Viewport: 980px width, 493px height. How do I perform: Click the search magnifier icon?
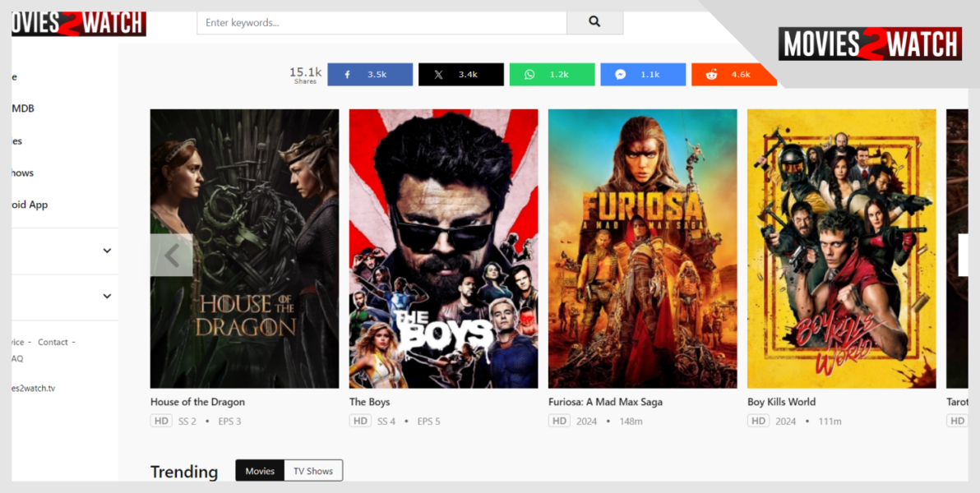(594, 22)
